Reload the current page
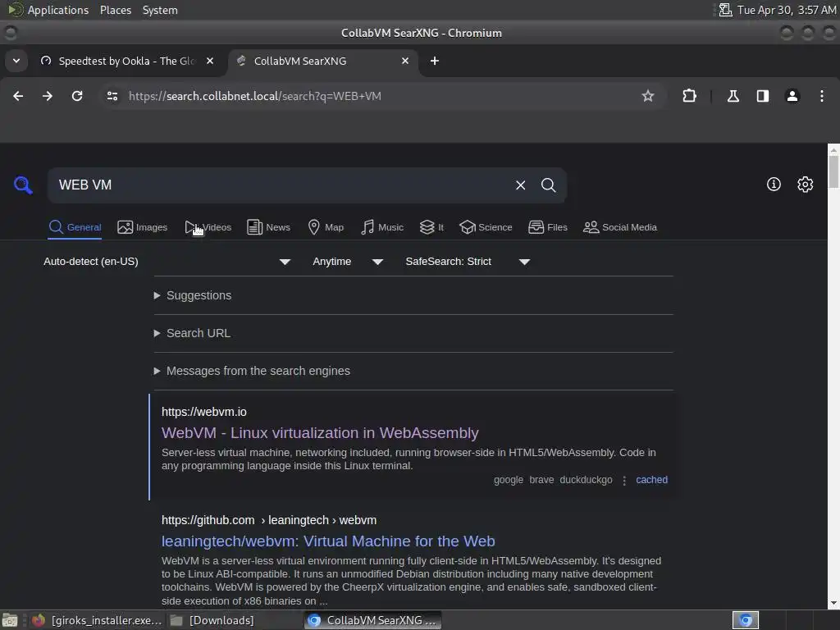Screen dimensions: 840x630 (x=77, y=96)
